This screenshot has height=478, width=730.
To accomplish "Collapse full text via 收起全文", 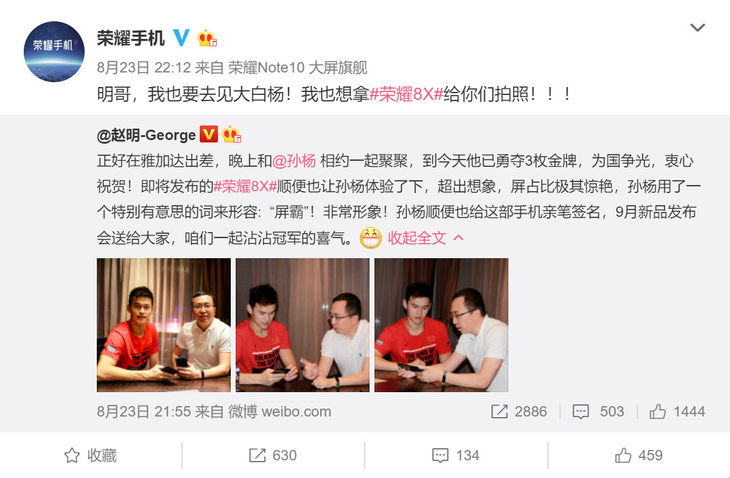I will coord(417,238).
